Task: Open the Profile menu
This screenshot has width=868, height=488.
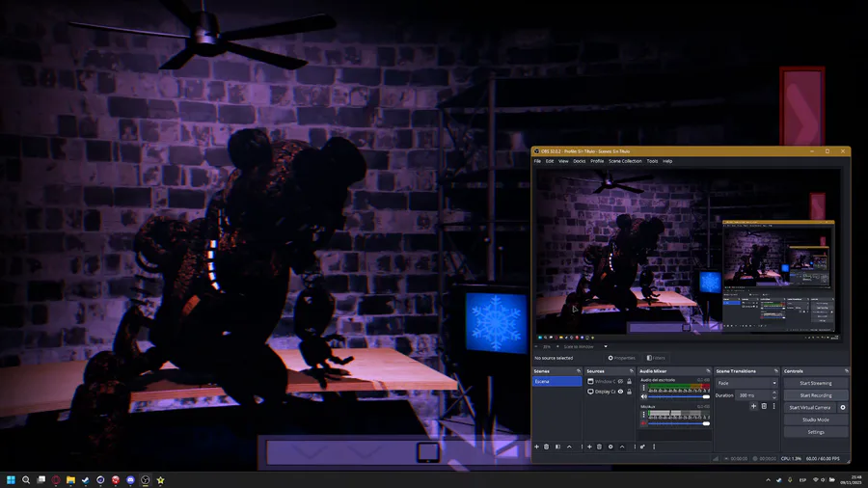Action: tap(597, 161)
